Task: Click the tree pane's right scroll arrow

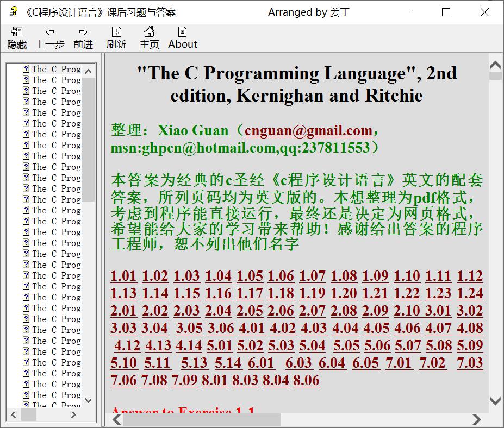Action: coord(73,414)
